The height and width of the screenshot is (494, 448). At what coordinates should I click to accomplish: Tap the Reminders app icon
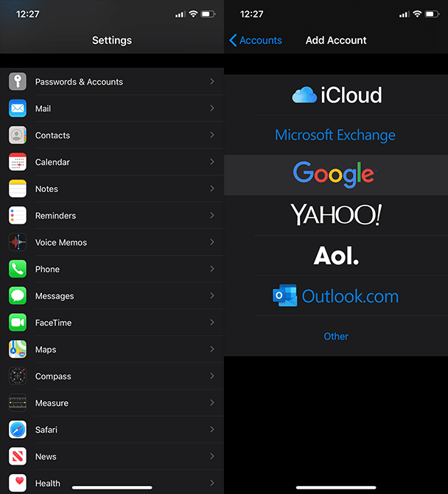tap(18, 216)
